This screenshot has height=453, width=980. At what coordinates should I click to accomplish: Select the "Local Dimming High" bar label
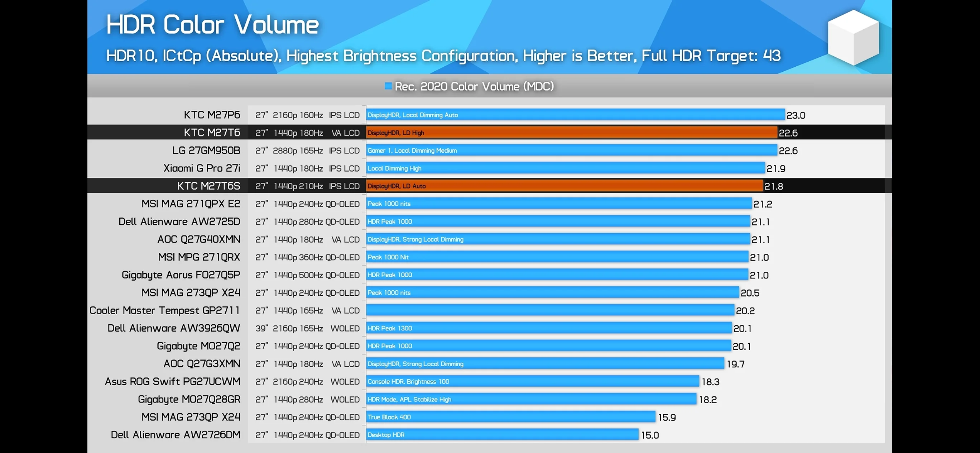tap(394, 168)
